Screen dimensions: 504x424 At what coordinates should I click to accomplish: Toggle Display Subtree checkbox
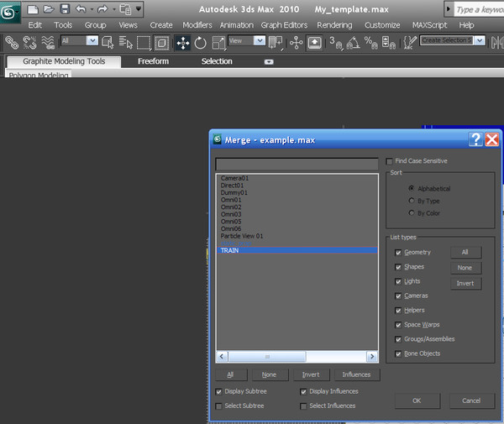coord(218,392)
